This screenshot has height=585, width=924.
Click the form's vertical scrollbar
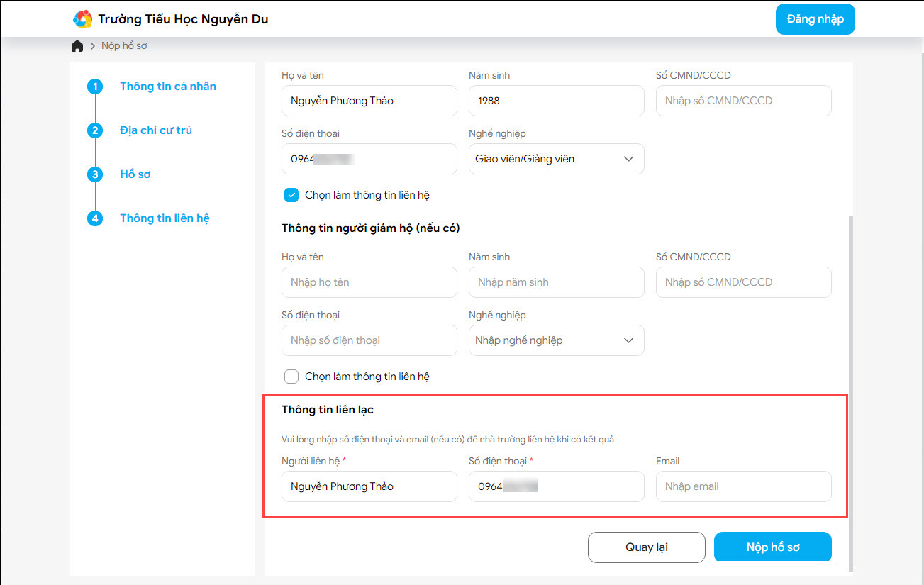(x=850, y=390)
